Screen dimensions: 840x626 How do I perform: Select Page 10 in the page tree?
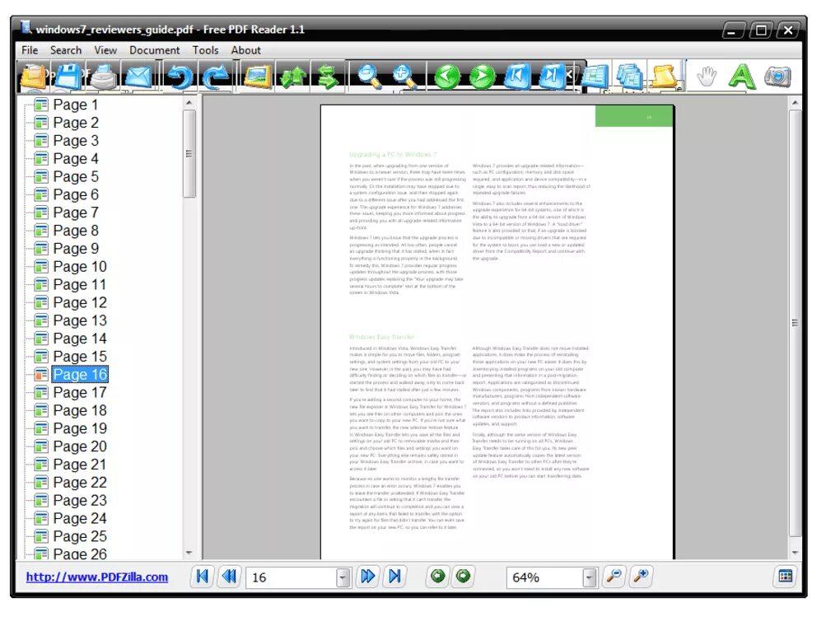[80, 266]
